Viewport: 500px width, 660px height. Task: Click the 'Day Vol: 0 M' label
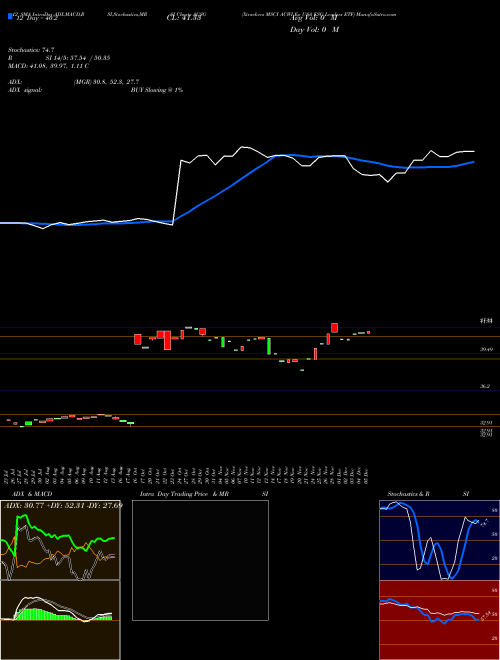click(x=314, y=30)
